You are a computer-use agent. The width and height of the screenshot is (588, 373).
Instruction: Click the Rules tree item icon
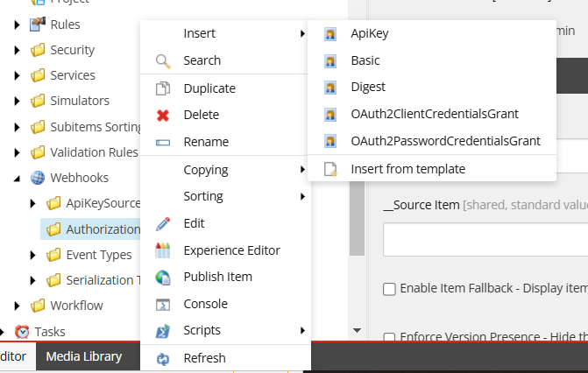(x=38, y=25)
